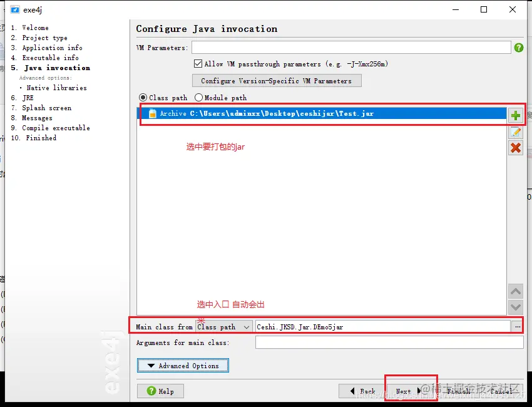This screenshot has width=532, height=407.
Task: Click the Cancel button
Action: pyautogui.click(x=501, y=391)
